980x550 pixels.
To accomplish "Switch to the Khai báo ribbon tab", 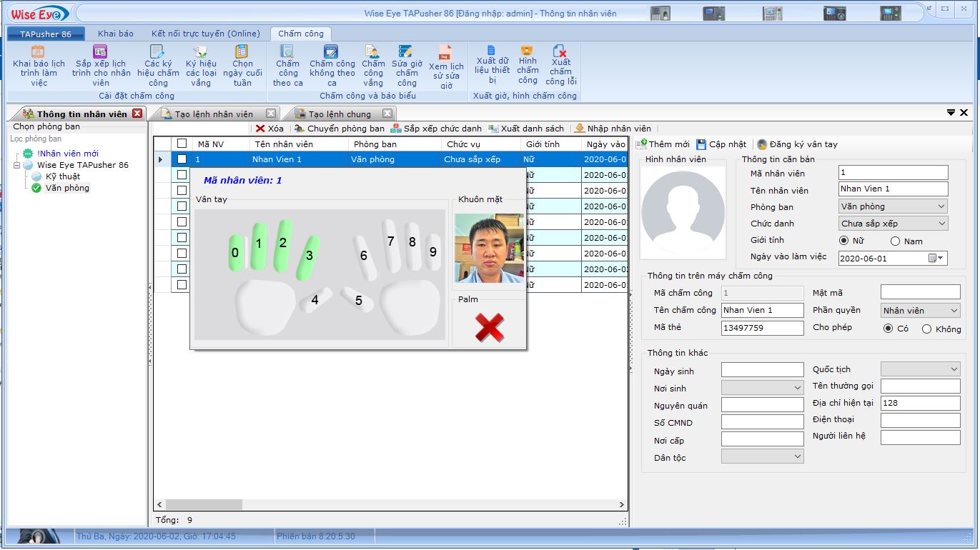I will click(x=116, y=34).
